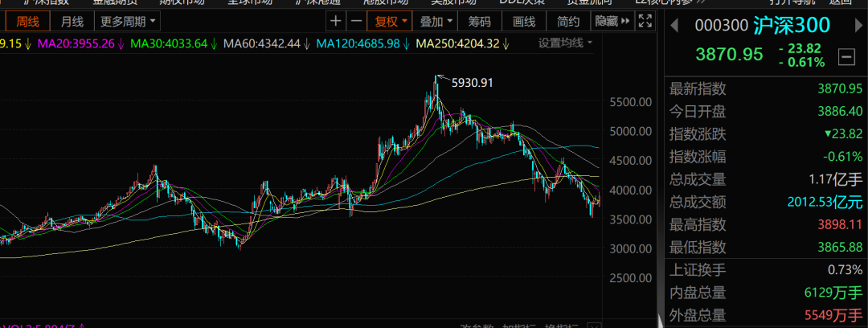Collapse quote header with the minus box icon
The width and height of the screenshot is (868, 328).
click(x=845, y=56)
